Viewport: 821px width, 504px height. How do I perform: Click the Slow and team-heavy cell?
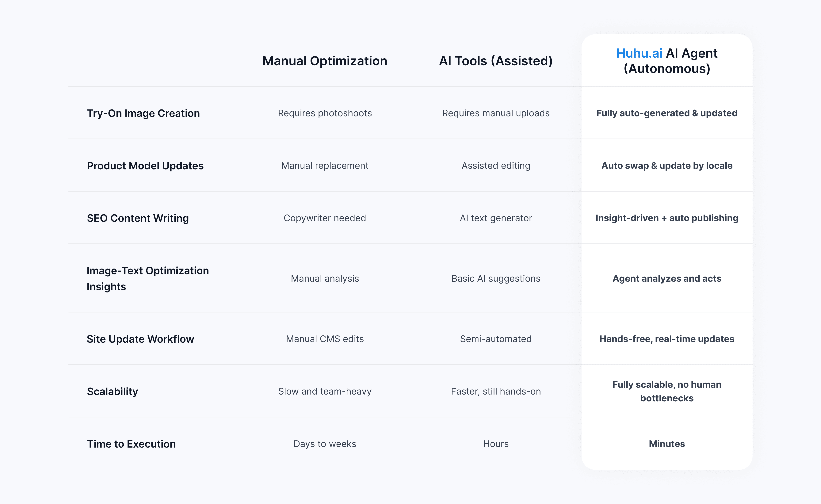(x=325, y=391)
